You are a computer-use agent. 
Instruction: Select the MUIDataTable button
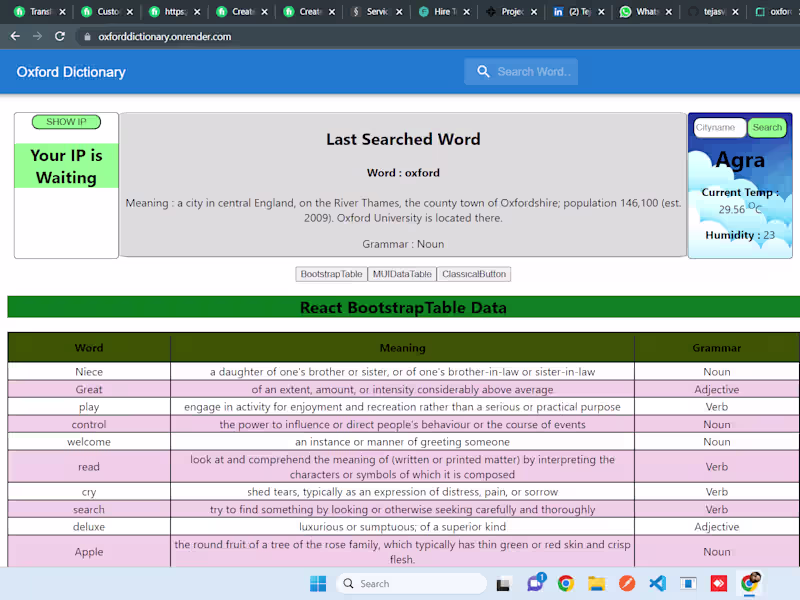point(402,274)
